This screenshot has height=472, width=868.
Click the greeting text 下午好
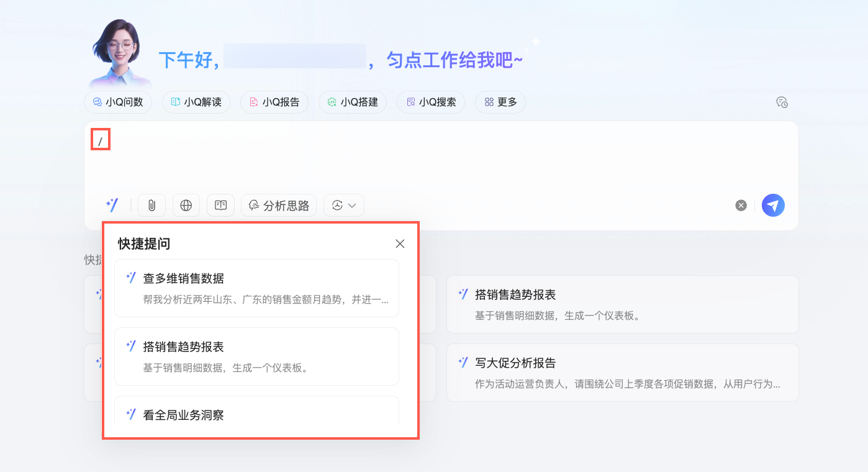click(x=189, y=60)
